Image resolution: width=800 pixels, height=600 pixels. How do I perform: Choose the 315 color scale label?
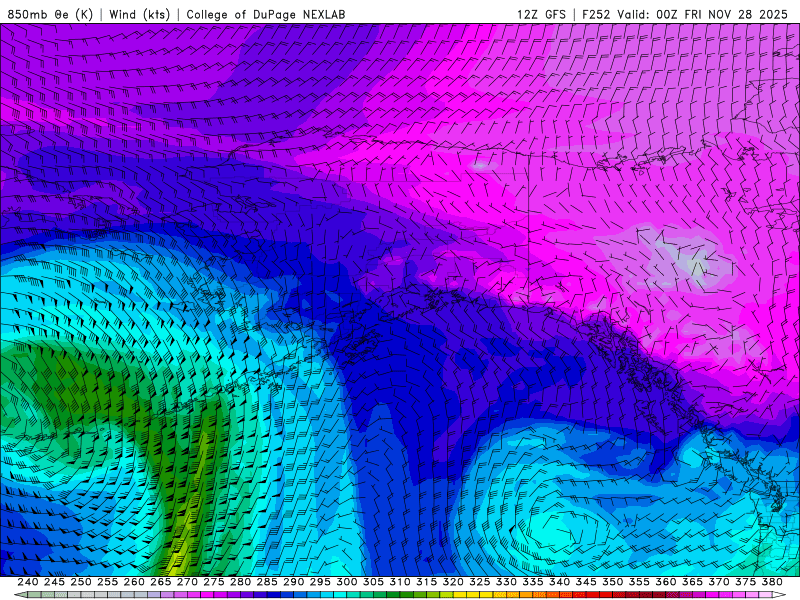426,582
